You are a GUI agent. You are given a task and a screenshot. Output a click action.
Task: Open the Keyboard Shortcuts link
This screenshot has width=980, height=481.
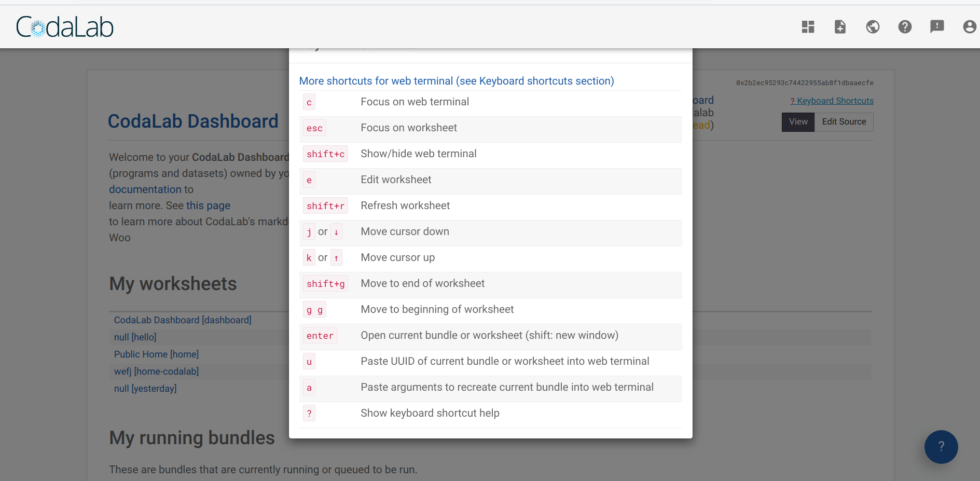point(832,101)
